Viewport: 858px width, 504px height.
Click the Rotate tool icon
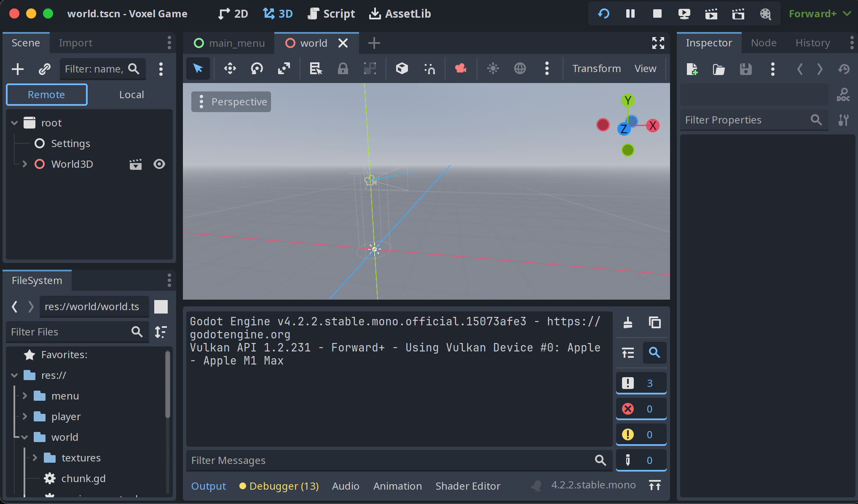[256, 68]
